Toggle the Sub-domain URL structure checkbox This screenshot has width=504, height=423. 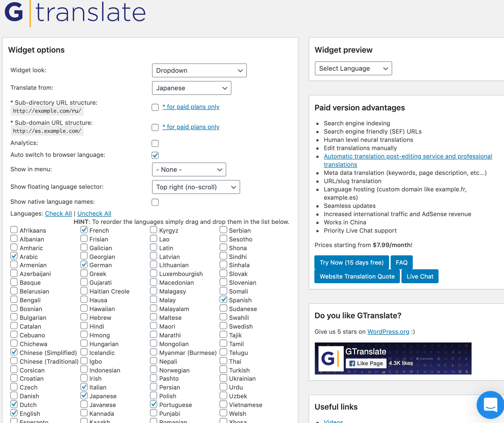click(x=155, y=127)
